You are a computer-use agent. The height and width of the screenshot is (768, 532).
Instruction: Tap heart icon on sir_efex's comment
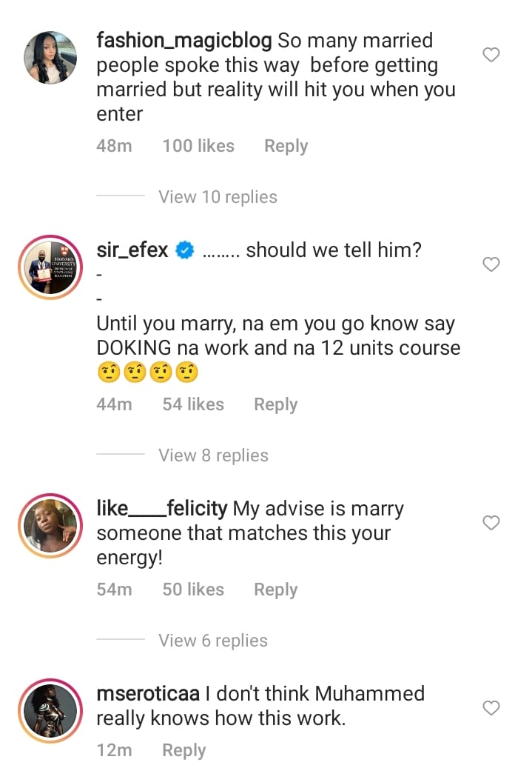[491, 264]
